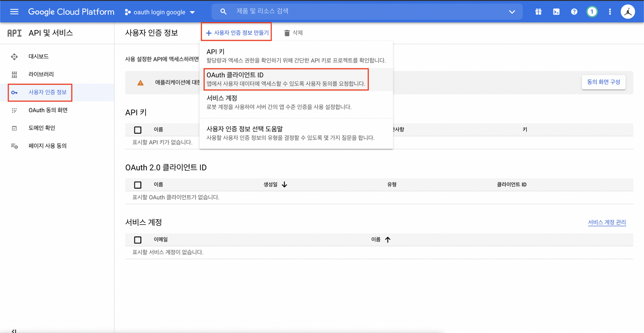This screenshot has height=333, width=644.
Task: Click 표시할 서비스 계정이 없습니다 text
Action: tap(168, 252)
